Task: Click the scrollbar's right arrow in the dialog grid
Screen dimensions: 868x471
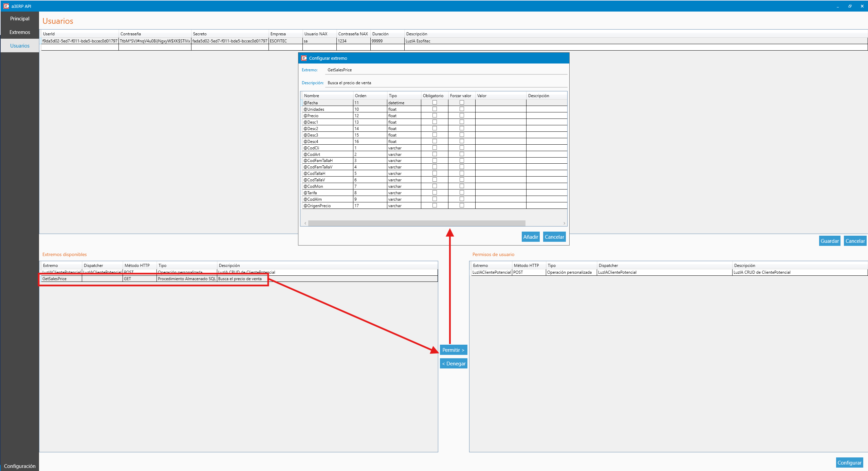Action: pos(564,223)
